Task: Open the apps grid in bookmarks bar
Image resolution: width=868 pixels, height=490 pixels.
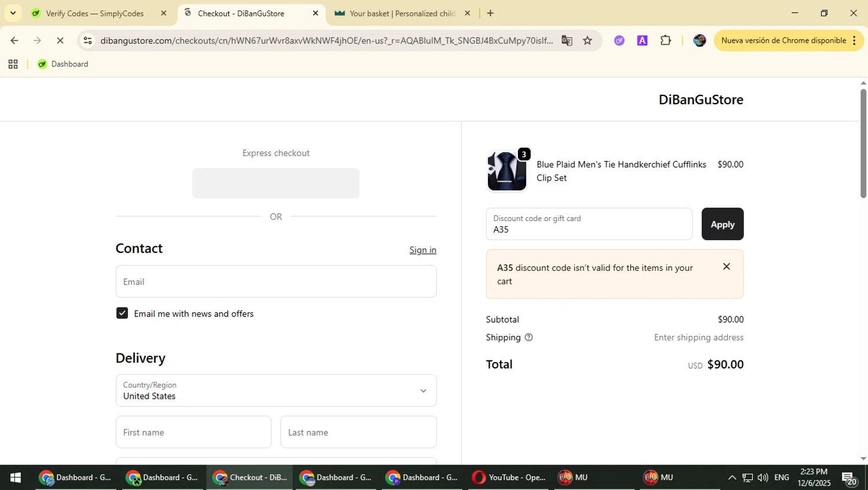Action: [x=13, y=64]
